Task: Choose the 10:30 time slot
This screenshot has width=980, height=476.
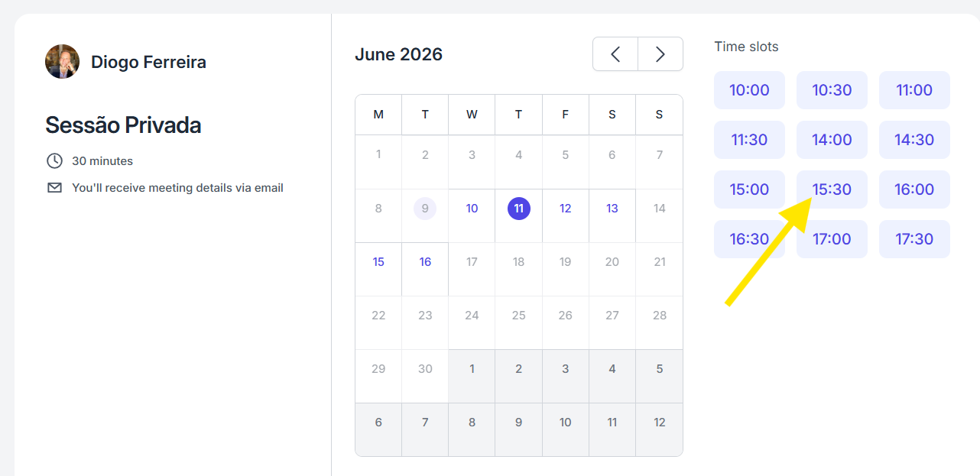Action: click(x=832, y=90)
